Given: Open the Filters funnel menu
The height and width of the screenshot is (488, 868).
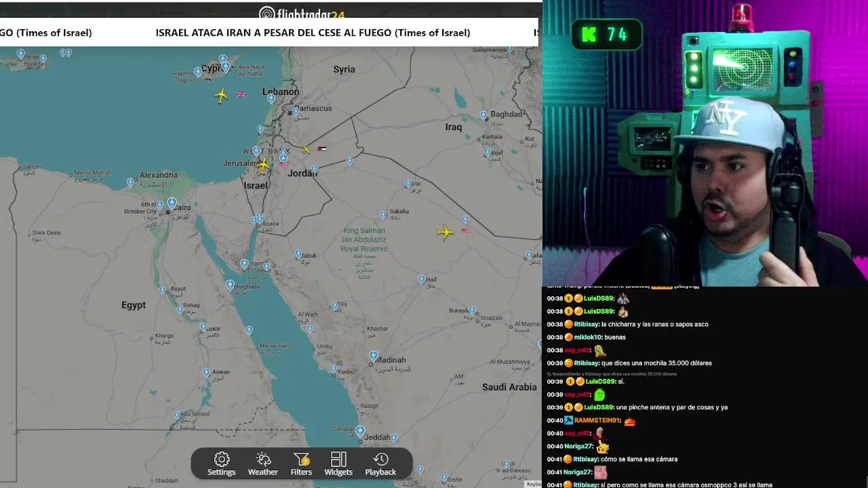Looking at the screenshot, I should [x=301, y=464].
